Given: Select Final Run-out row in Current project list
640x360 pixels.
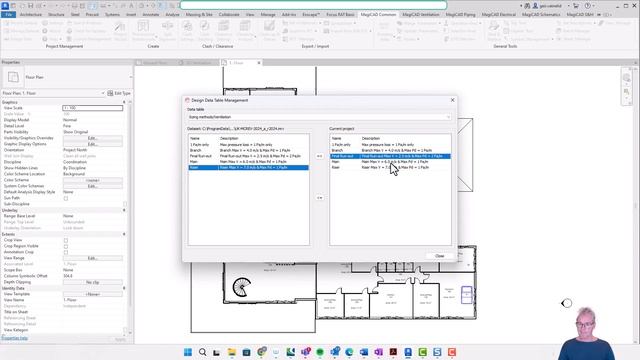Looking at the screenshot, I should coord(390,156).
